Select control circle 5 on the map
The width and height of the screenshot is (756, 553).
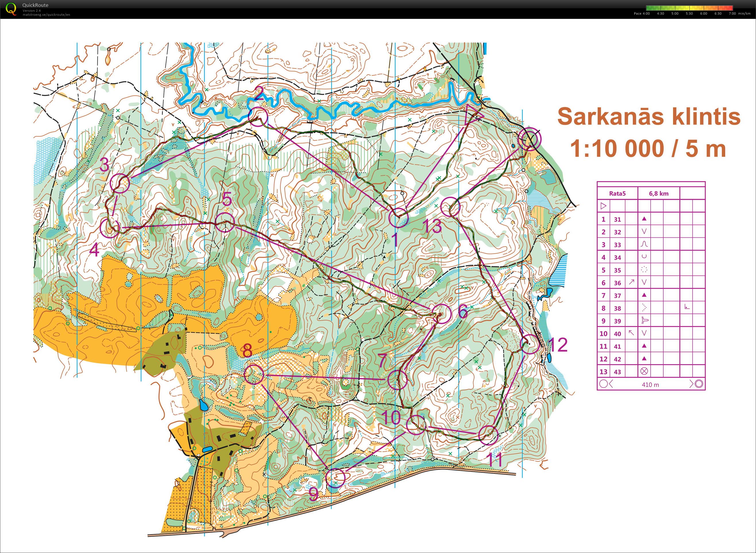point(225,222)
